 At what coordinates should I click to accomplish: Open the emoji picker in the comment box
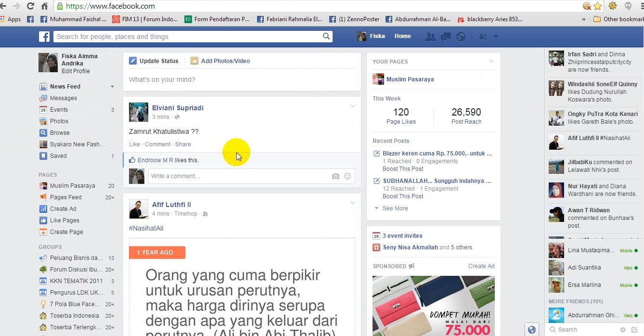348,176
